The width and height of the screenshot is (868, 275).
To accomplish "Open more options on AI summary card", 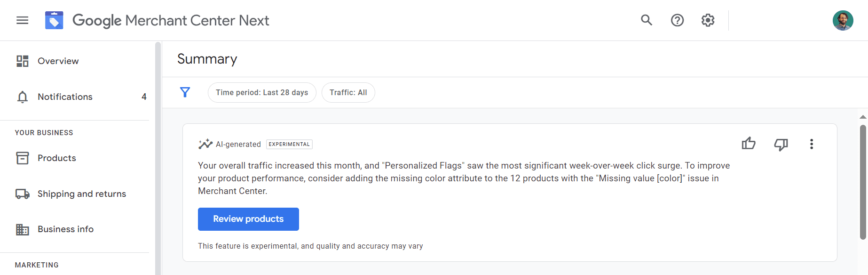I will 812,144.
